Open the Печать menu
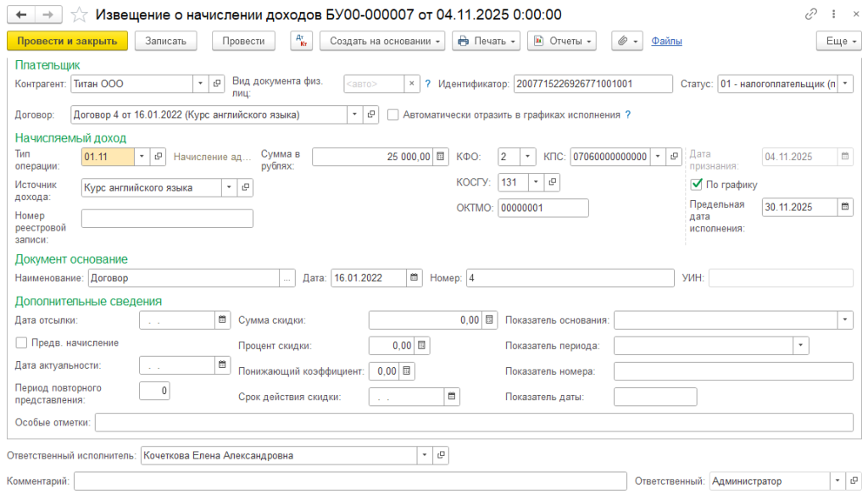 coord(487,41)
